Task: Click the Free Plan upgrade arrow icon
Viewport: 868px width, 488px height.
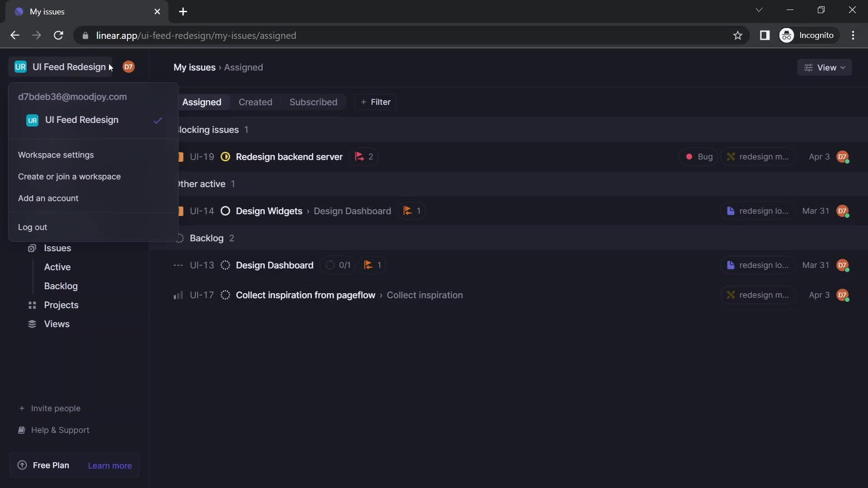Action: click(x=22, y=465)
